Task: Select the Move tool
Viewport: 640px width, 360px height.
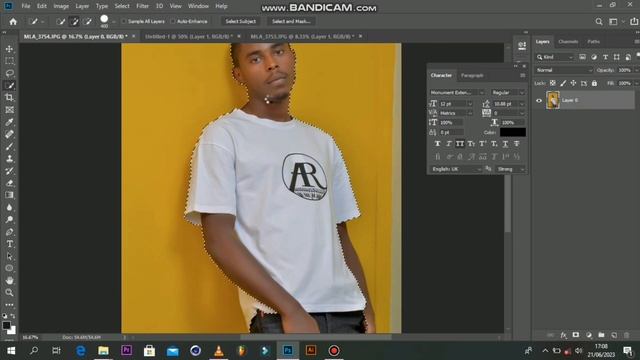Action: 9,49
